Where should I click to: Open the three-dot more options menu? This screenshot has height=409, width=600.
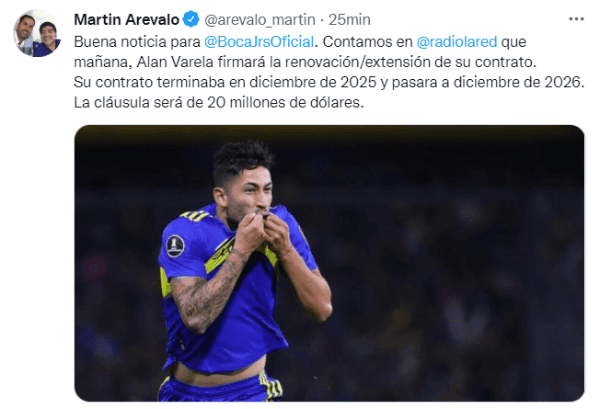[x=576, y=19]
